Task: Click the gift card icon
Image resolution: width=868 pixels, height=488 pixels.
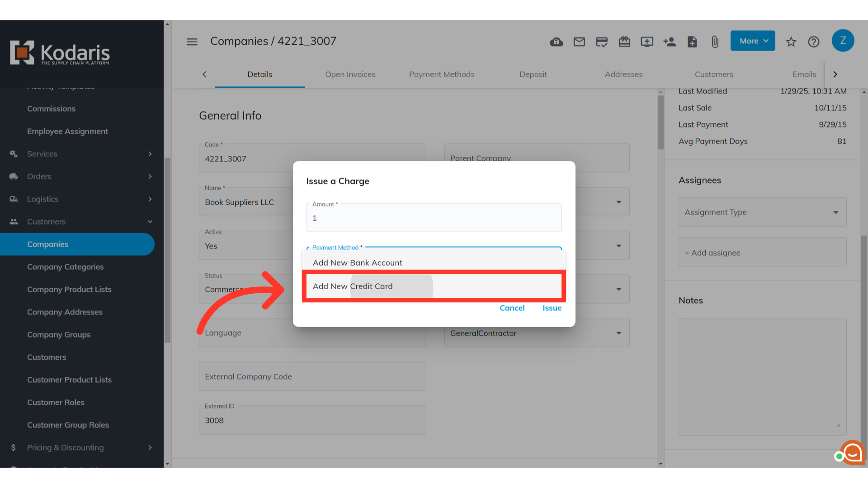Action: [624, 42]
